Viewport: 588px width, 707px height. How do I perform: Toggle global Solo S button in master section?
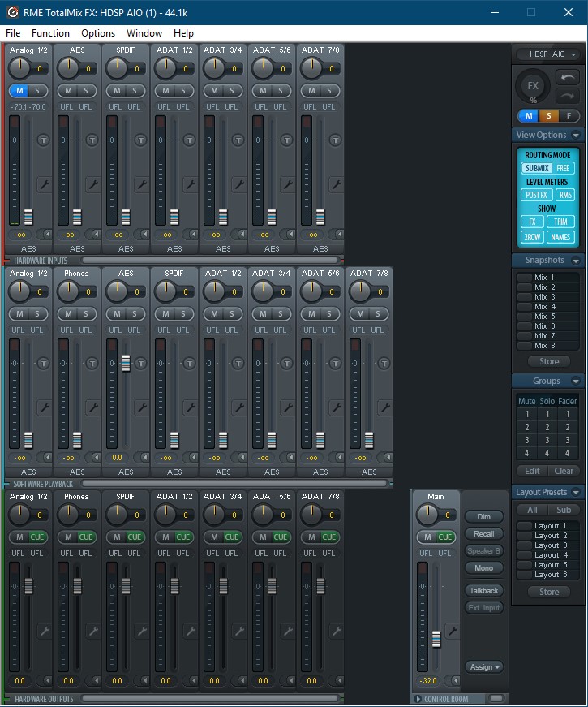(548, 116)
